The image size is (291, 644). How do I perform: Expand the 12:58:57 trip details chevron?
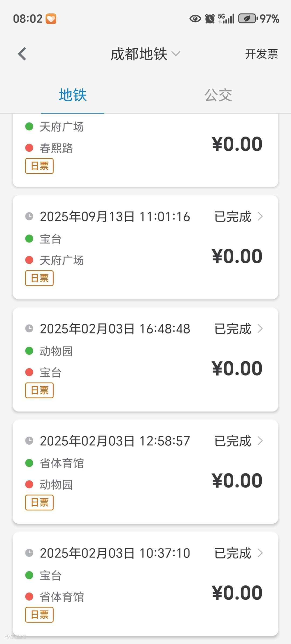tap(260, 441)
